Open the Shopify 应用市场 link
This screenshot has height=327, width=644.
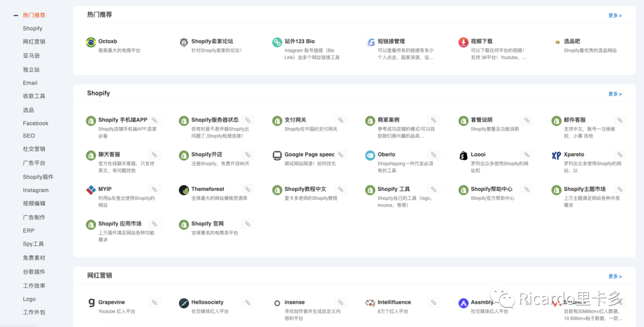[120, 224]
